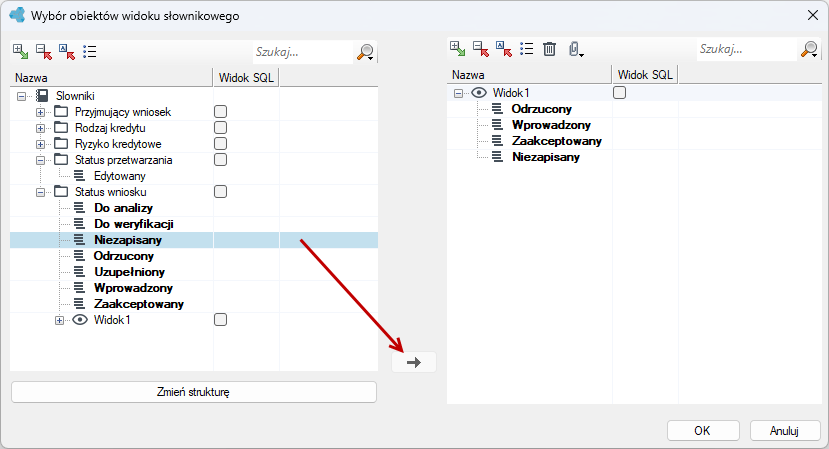The height and width of the screenshot is (449, 829).
Task: Click the expand-all icon in left toolbar
Action: (x=21, y=52)
